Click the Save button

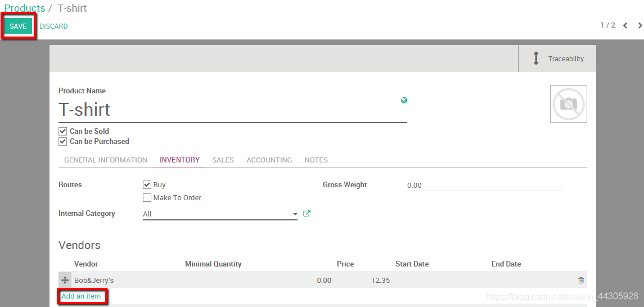pyautogui.click(x=18, y=26)
